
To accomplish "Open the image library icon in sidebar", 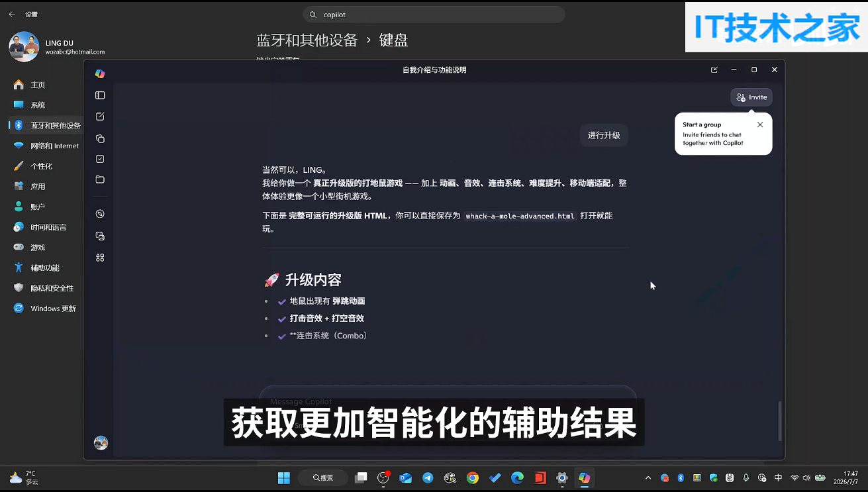I will 100,236.
